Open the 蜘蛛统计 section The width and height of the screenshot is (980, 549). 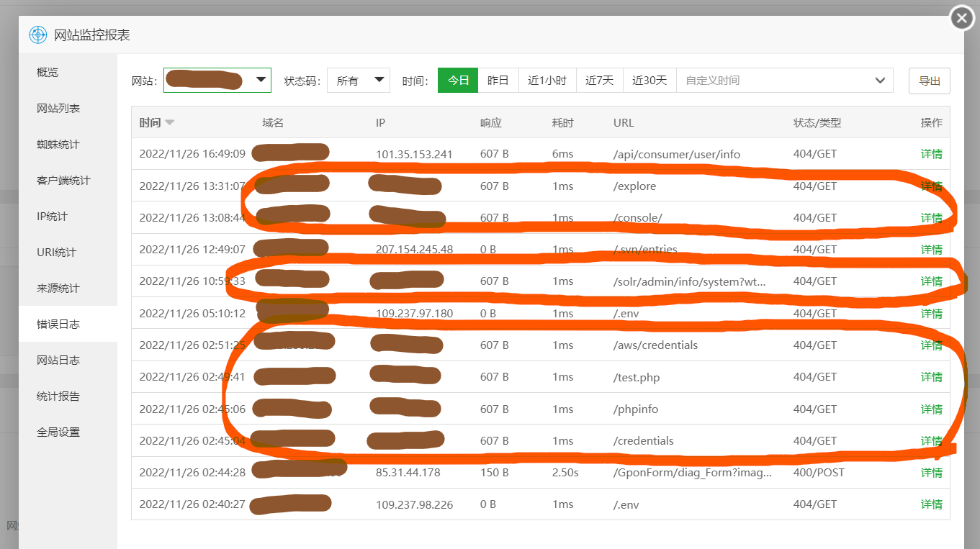(x=68, y=144)
